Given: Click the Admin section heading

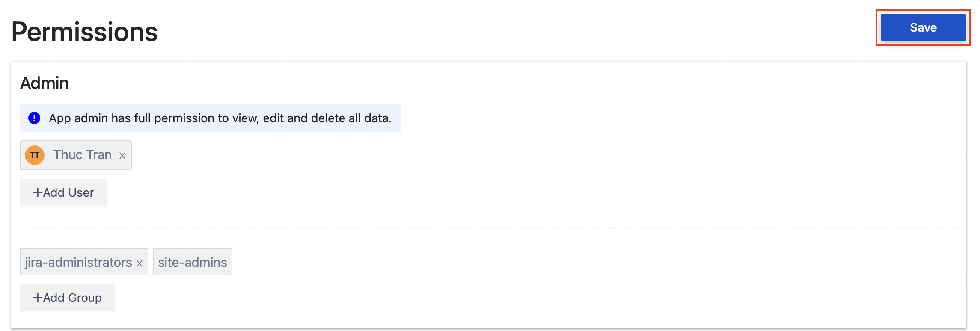Looking at the screenshot, I should coord(45,83).
